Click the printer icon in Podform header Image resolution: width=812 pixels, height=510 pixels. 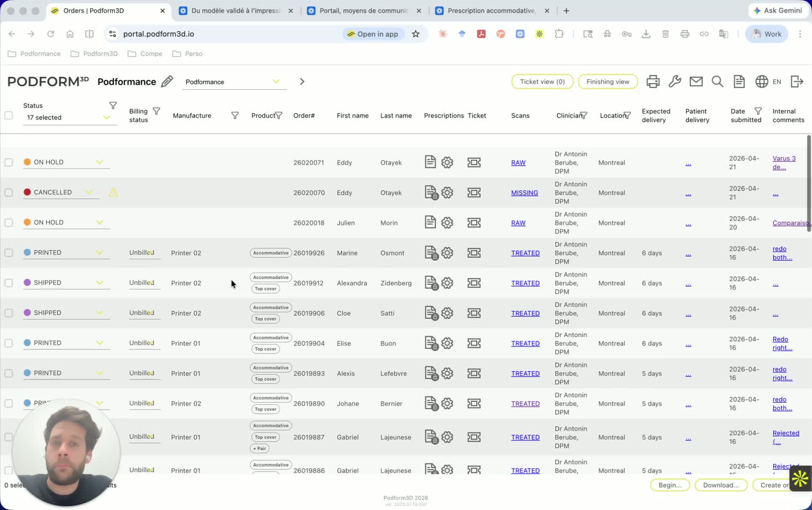click(653, 82)
